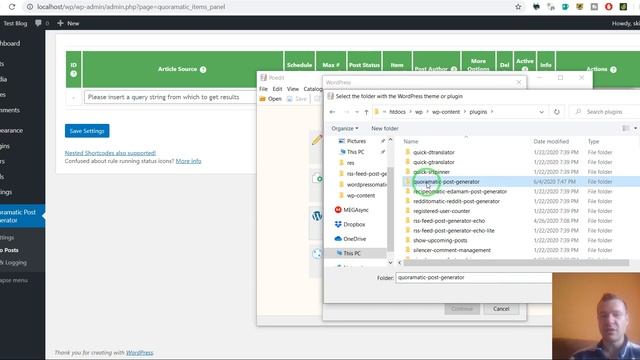Screen dimensions: 640x360
Task: Click New folder in dialog toolbar
Action: [x=385, y=129]
